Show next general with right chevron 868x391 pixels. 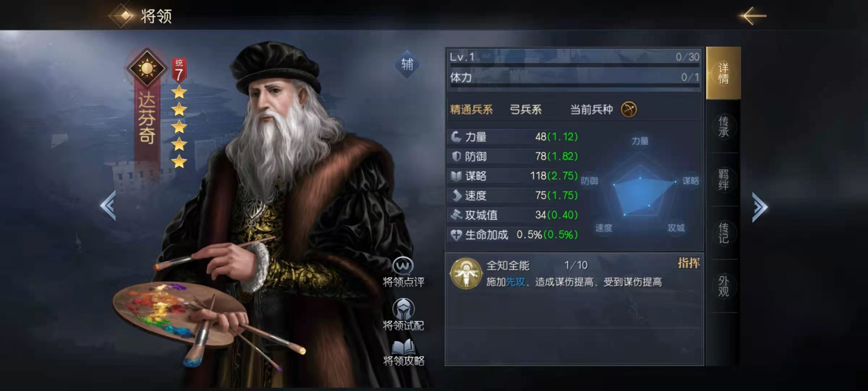(x=759, y=207)
